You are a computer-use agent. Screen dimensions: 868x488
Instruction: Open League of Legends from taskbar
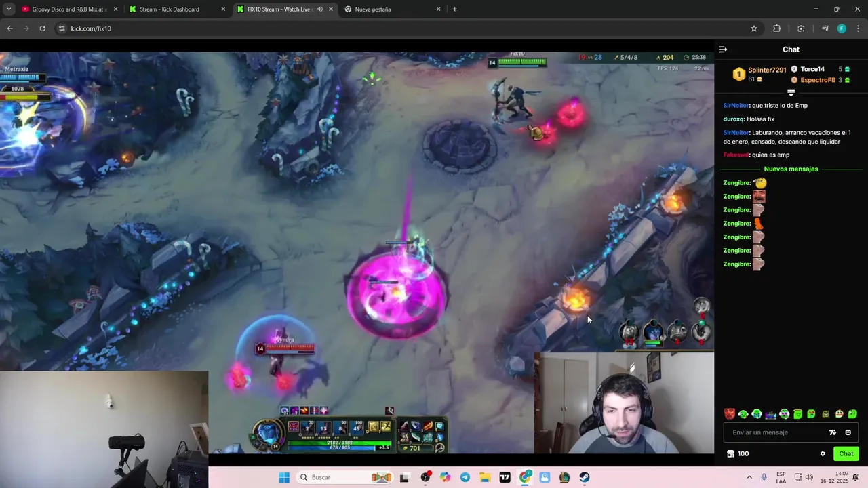point(564,477)
